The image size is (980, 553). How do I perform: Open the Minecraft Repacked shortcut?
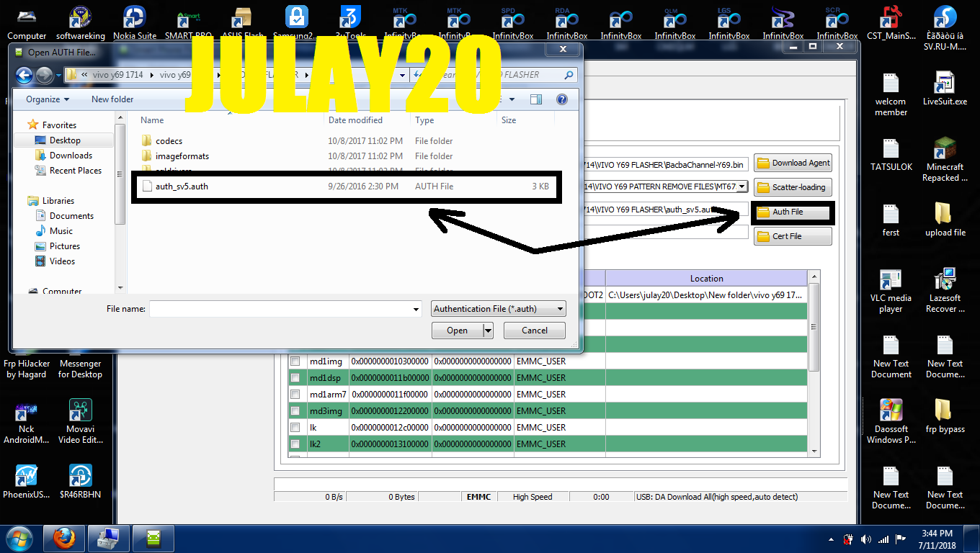(945, 159)
